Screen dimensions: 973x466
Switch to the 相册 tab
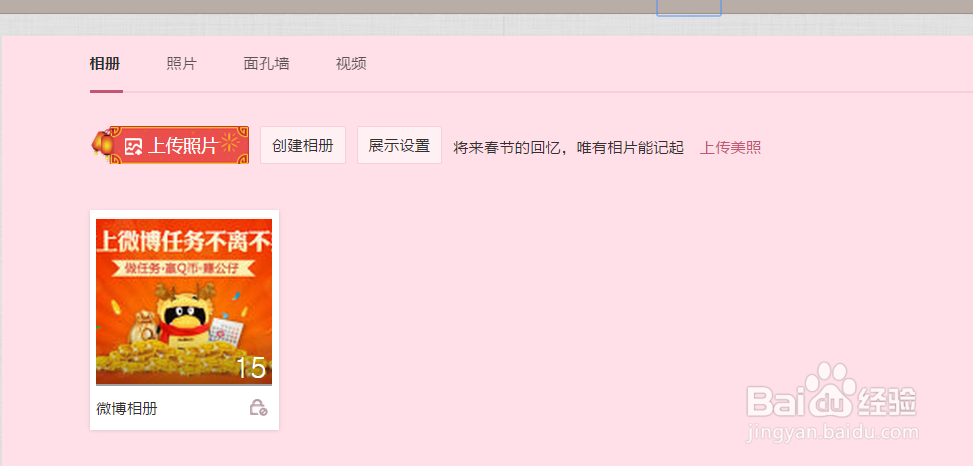pyautogui.click(x=105, y=63)
